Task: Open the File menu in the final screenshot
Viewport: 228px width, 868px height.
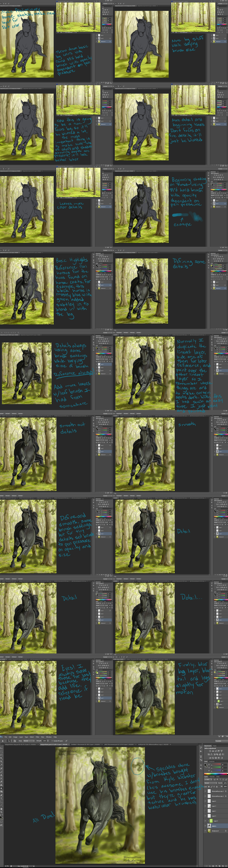Action: pos(6,737)
